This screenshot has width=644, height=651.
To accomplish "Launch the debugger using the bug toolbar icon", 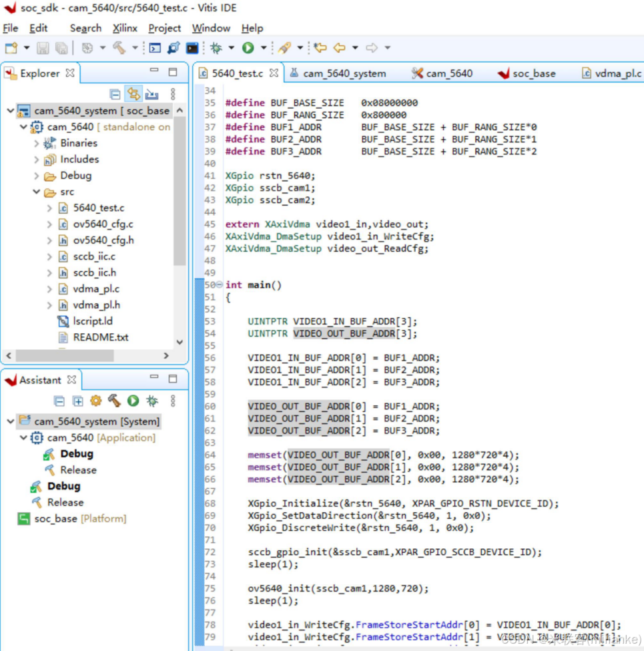I will 216,47.
